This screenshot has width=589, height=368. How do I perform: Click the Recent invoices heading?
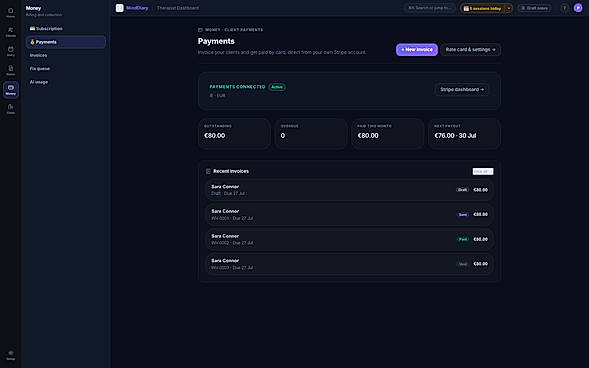(231, 171)
